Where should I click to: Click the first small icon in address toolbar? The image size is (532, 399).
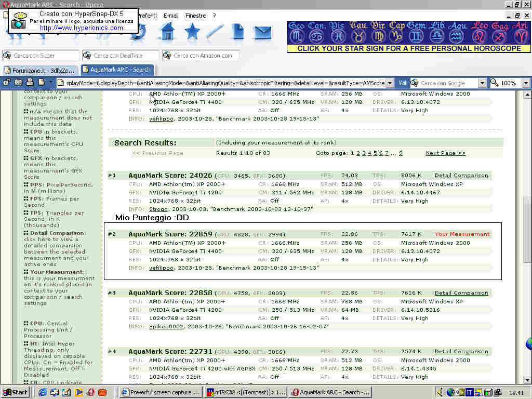pyautogui.click(x=7, y=83)
